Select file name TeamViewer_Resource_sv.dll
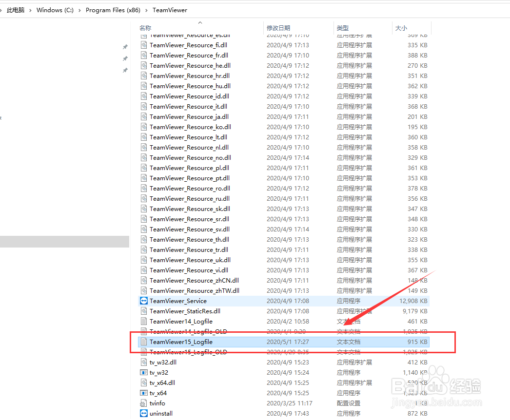Image resolution: width=510 pixels, height=420 pixels. coord(190,229)
